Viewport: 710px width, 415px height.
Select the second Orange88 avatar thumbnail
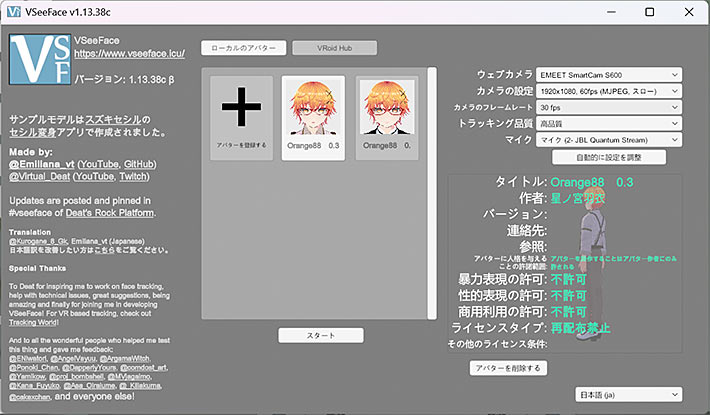(x=387, y=118)
